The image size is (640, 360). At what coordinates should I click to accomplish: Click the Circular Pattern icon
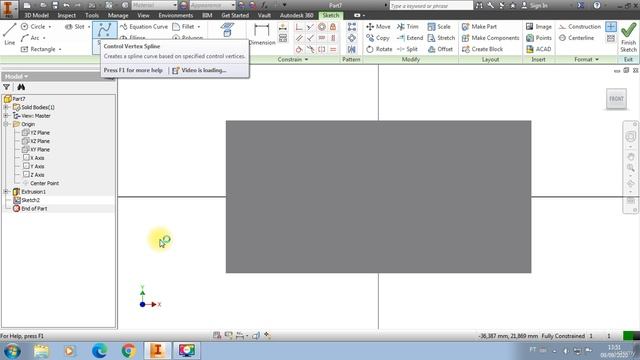[x=351, y=38]
